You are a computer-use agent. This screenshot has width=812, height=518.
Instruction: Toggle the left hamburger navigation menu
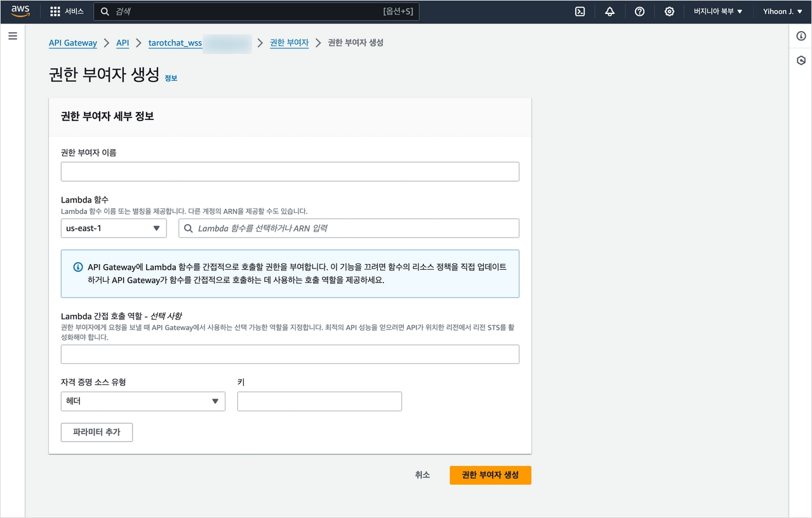coord(13,36)
